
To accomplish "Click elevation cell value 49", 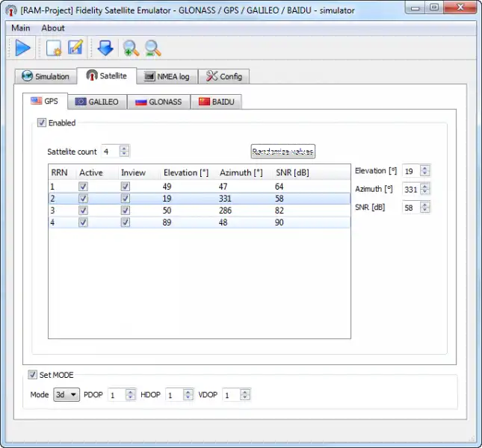I will point(167,187).
